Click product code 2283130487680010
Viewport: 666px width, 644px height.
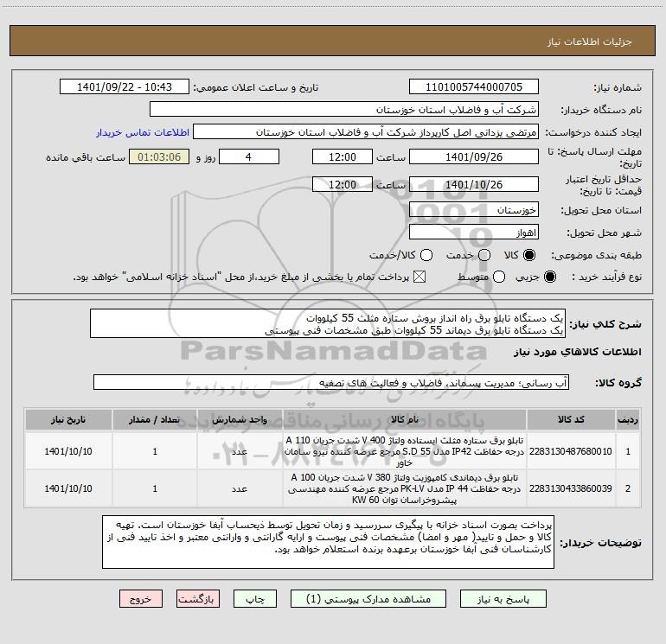(x=571, y=451)
